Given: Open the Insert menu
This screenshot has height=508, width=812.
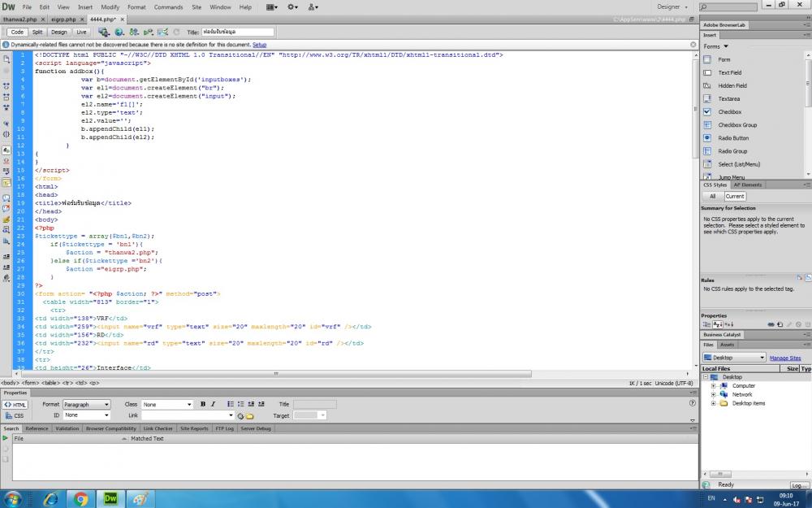Looking at the screenshot, I should [x=85, y=7].
